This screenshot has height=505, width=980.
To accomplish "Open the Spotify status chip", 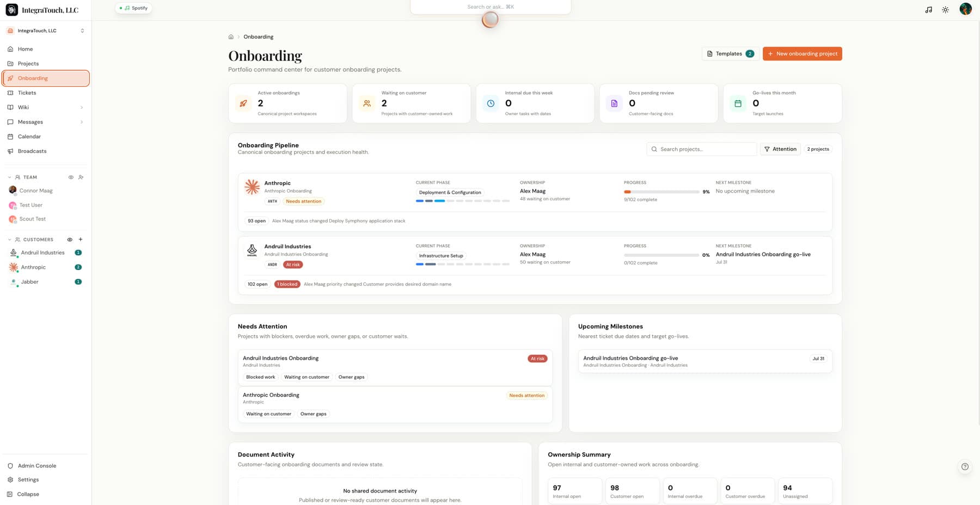I will 134,8.
